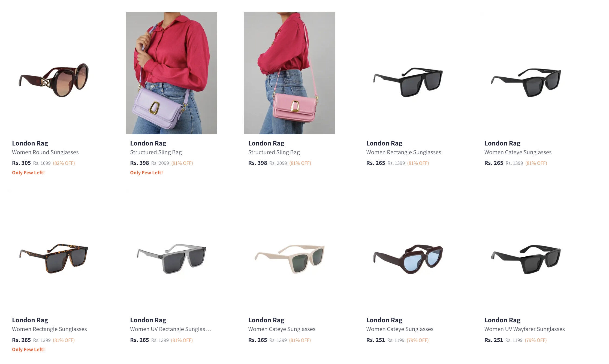Click the Women Round Sunglasses title

45,152
